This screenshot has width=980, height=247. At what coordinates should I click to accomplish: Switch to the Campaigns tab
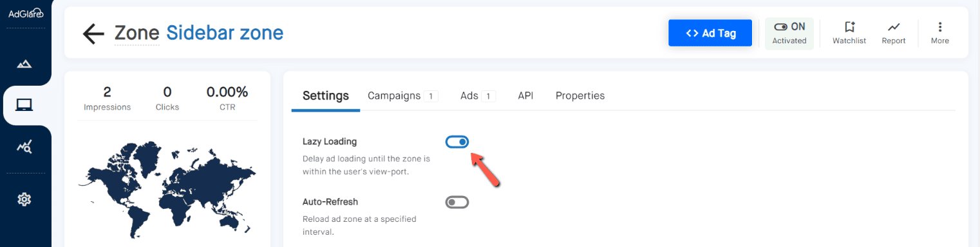click(403, 95)
